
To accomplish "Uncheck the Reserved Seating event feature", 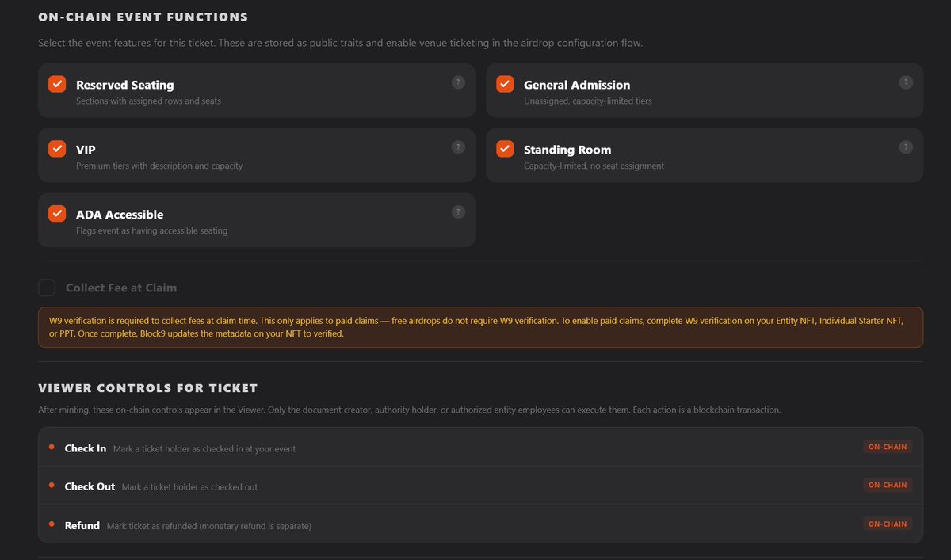I will pos(56,82).
